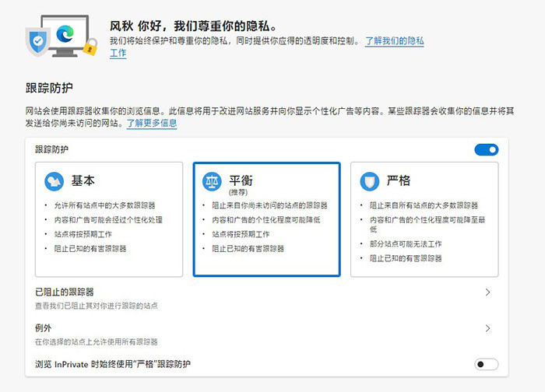545x392 pixels.
Task: Select the 基本 card heading text
Action: 83,180
